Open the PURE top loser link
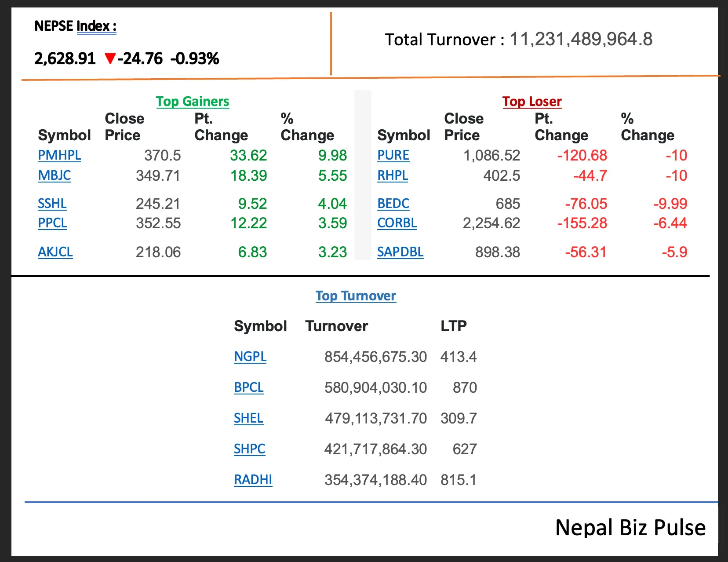Screen dimensions: 728x562 click(393, 155)
